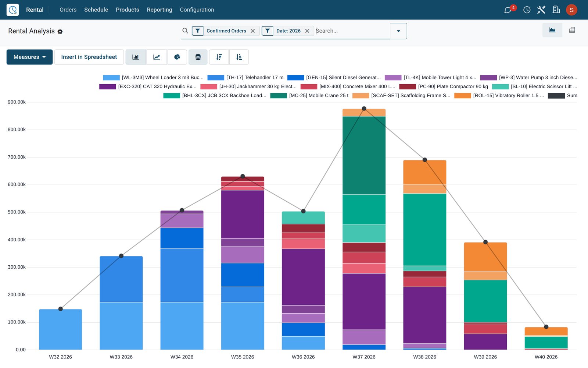Image resolution: width=588 pixels, height=368 pixels.
Task: Click the Confirmed Orders filter funnel icon
Action: click(x=198, y=31)
